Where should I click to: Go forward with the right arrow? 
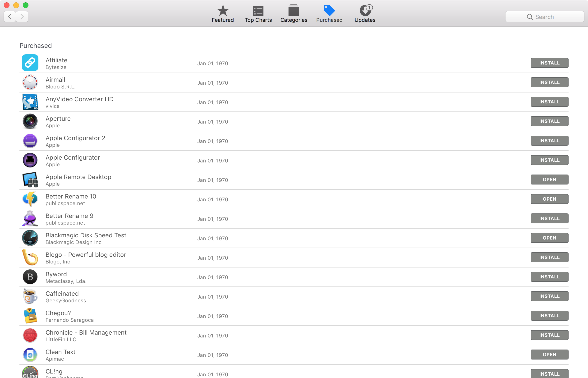[22, 16]
